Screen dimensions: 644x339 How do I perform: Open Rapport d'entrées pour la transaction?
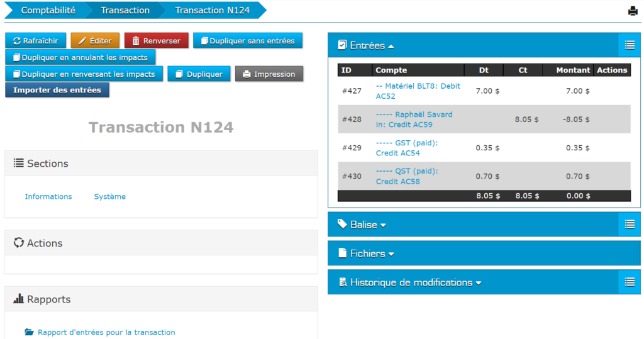click(106, 332)
